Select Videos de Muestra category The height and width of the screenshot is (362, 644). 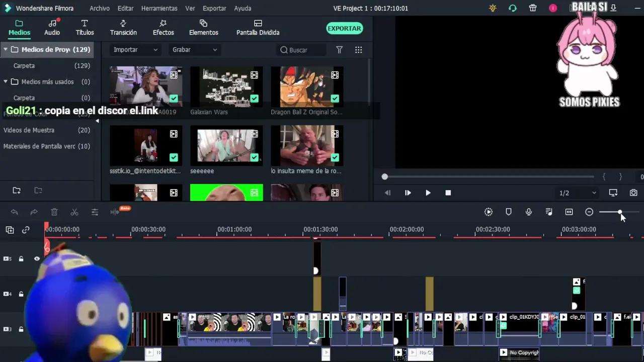coord(47,130)
